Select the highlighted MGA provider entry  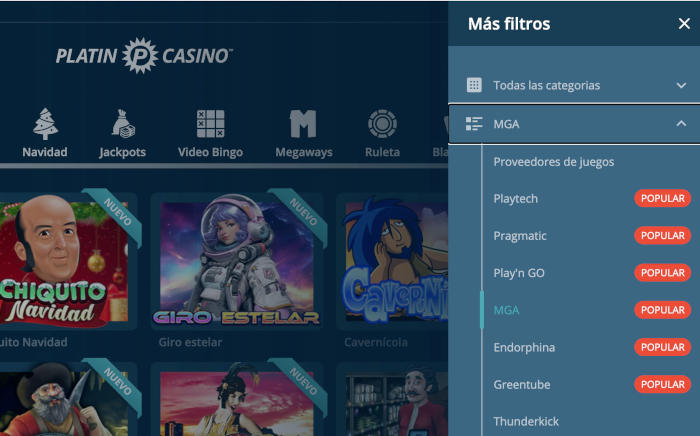click(x=506, y=310)
